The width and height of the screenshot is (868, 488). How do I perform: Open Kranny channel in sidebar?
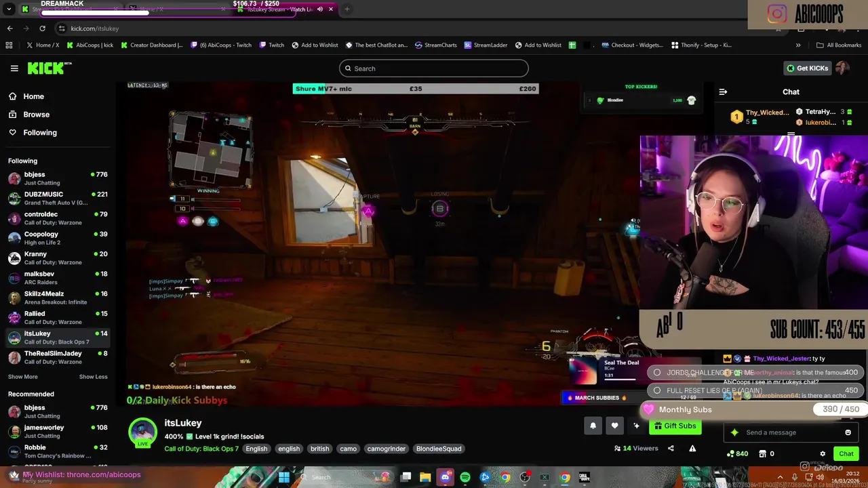[x=58, y=258]
